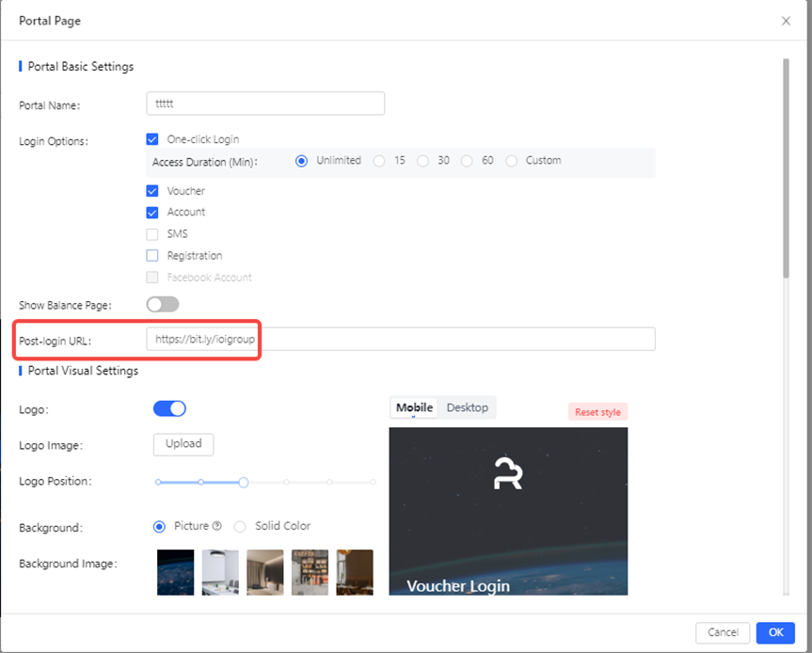
Task: Select Solid Color background option
Action: 240,527
